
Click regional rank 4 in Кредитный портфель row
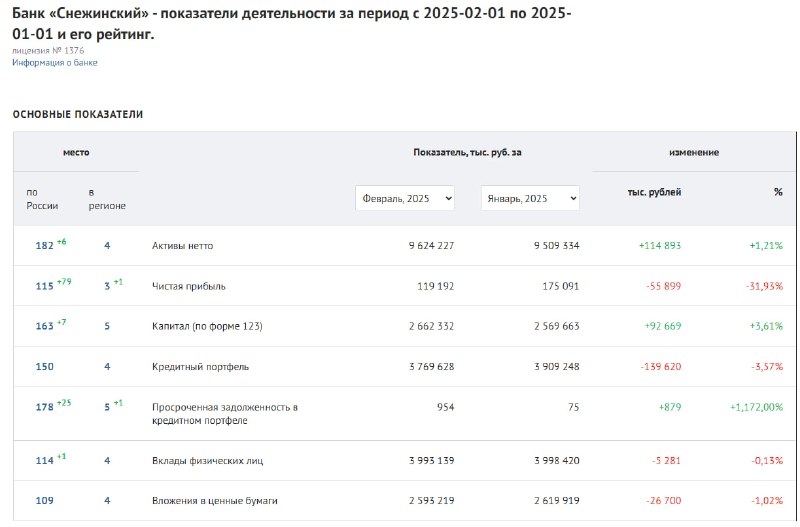click(x=107, y=366)
